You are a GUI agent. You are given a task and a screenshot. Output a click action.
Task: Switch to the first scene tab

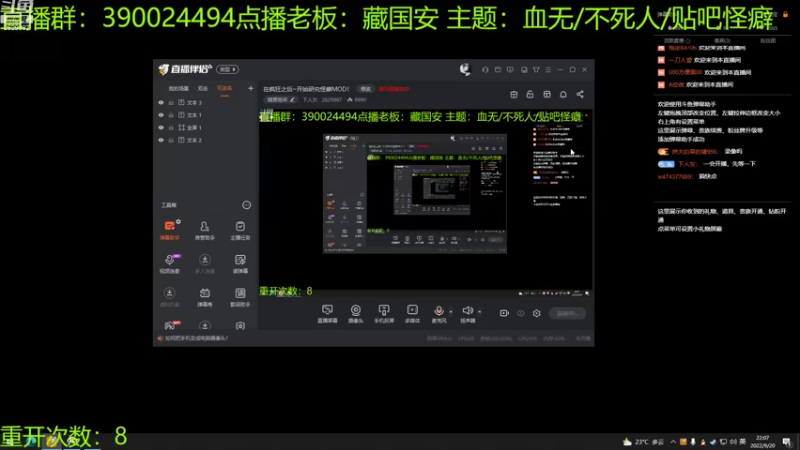179,89
